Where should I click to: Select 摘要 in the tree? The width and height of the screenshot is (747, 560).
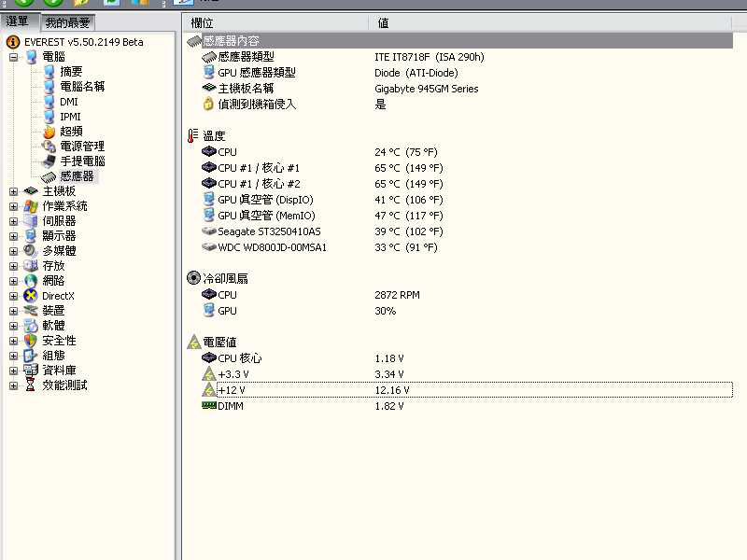[x=71, y=72]
